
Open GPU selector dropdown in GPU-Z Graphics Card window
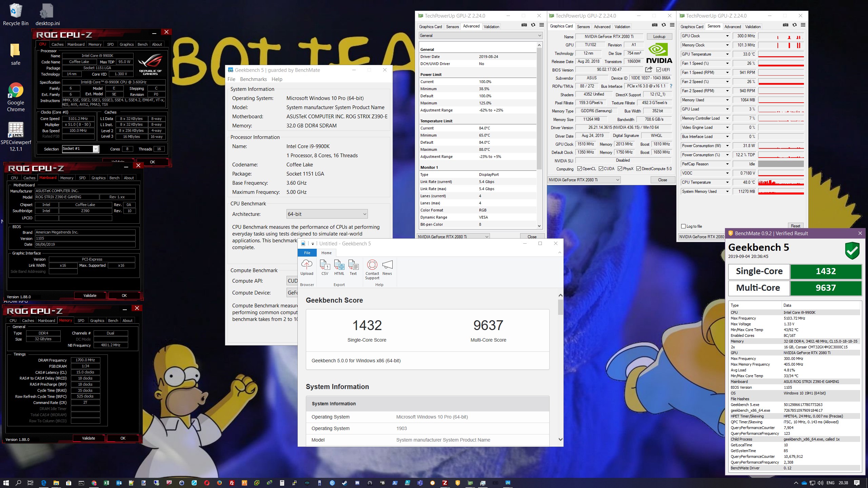584,180
